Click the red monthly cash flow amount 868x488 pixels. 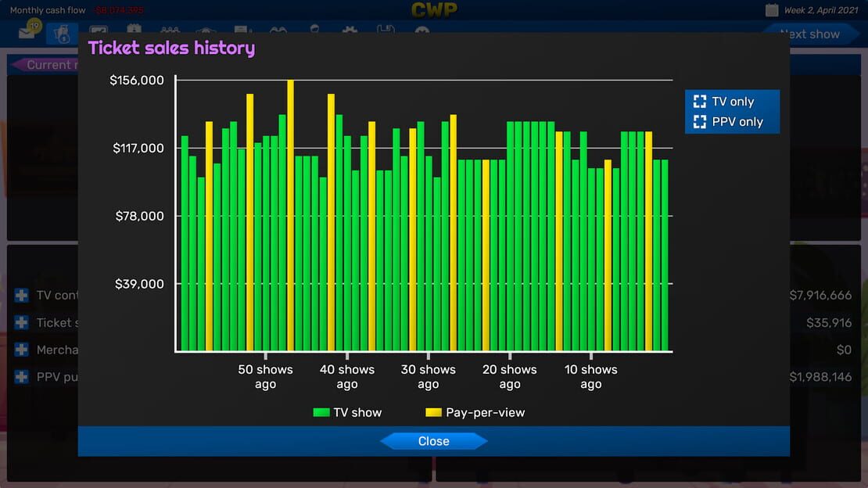pyautogui.click(x=119, y=10)
